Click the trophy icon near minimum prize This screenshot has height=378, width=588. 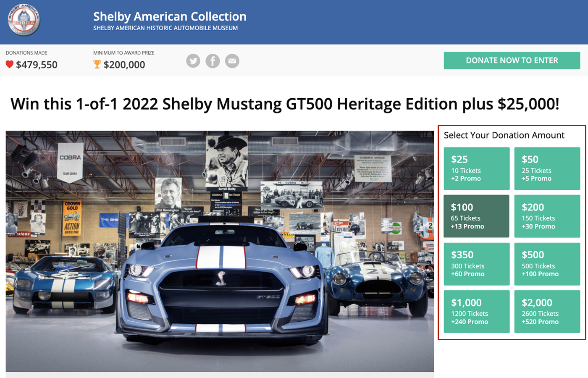coord(97,65)
